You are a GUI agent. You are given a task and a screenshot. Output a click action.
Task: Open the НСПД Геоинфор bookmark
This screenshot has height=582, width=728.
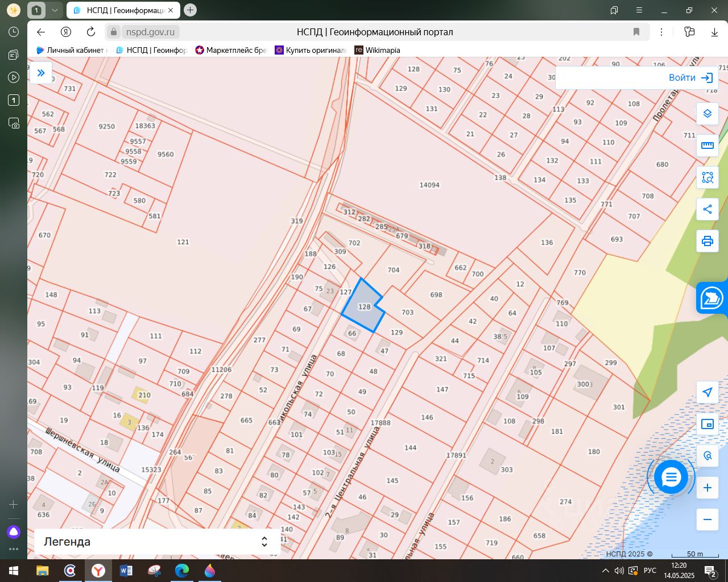coord(151,50)
